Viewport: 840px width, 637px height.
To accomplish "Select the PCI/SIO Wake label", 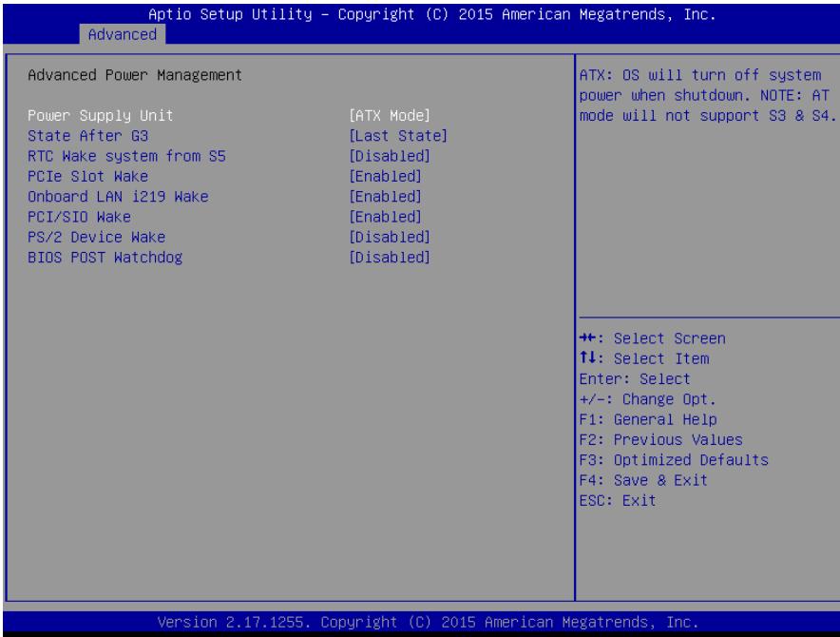I will point(79,217).
